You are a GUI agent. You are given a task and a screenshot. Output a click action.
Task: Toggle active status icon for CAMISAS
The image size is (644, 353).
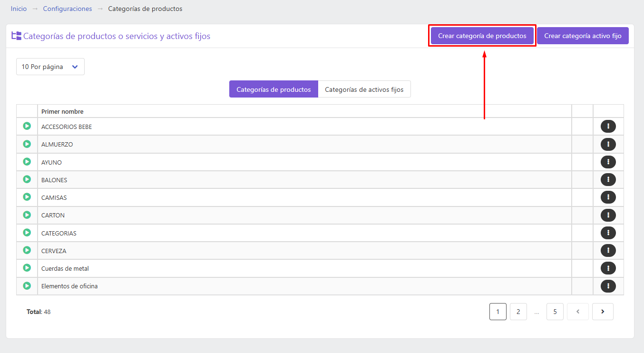click(x=27, y=197)
